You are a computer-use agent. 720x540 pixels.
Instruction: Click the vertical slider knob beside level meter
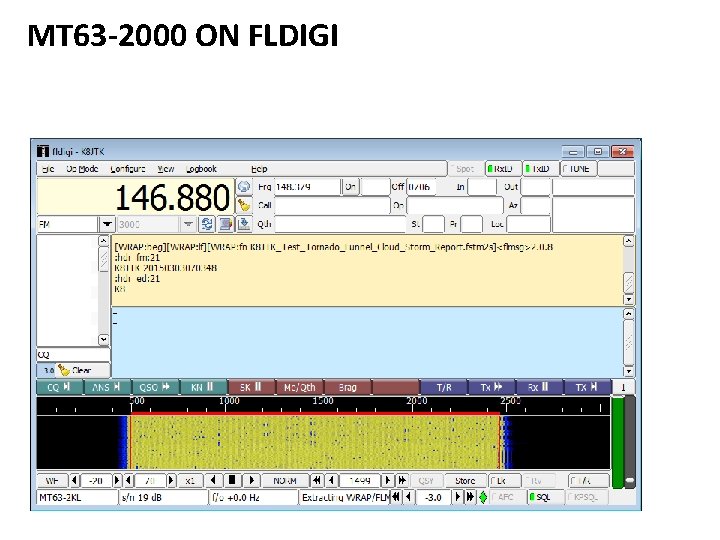pos(630,480)
